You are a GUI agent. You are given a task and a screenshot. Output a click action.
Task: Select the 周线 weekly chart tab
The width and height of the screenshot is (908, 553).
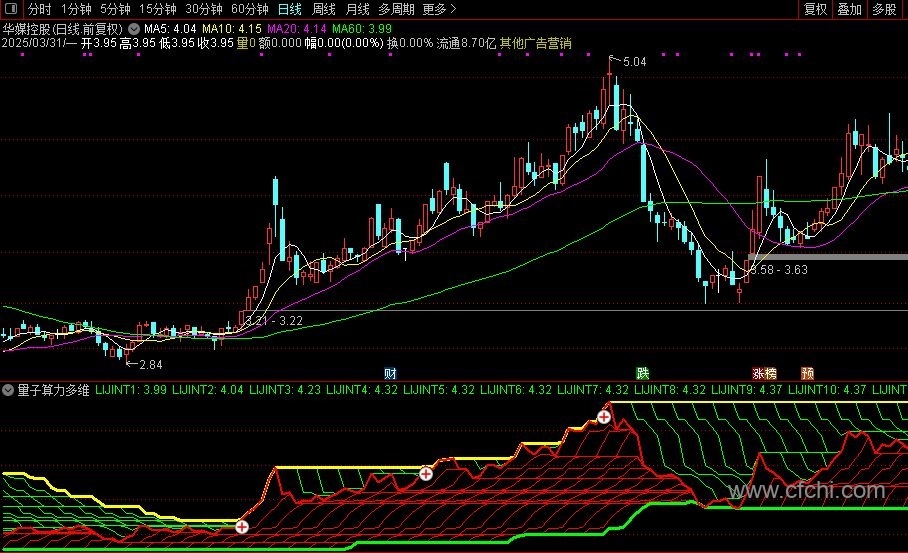324,9
